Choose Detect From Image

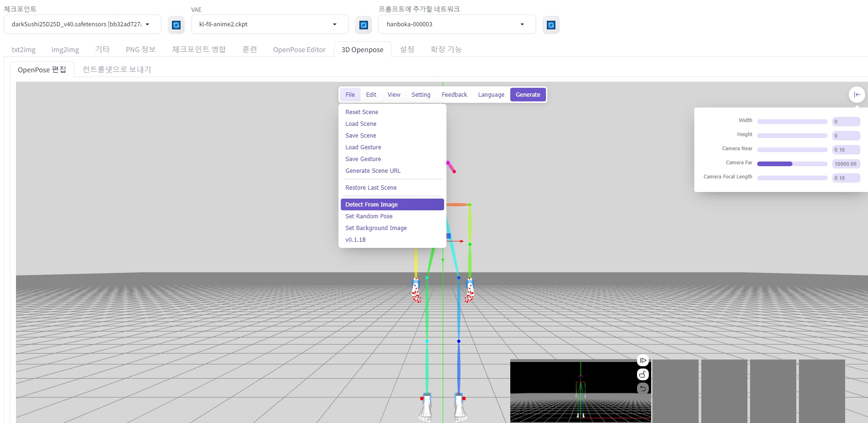(392, 204)
